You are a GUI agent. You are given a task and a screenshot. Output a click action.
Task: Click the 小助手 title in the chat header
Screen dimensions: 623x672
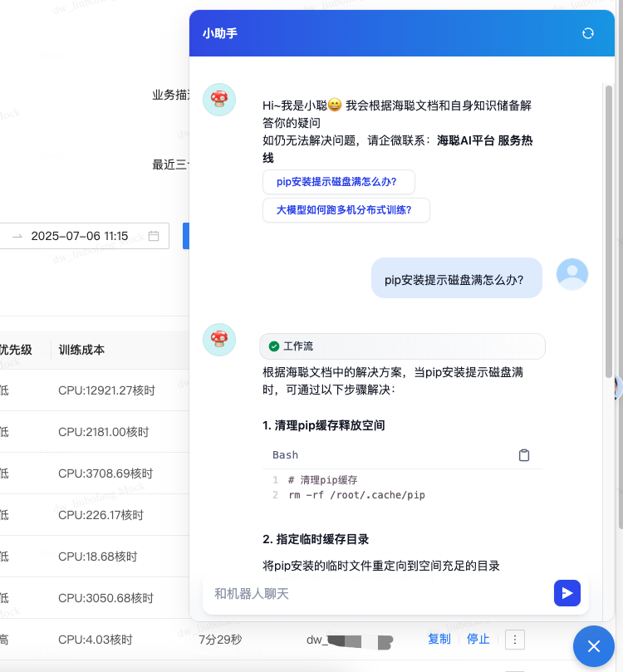click(220, 34)
